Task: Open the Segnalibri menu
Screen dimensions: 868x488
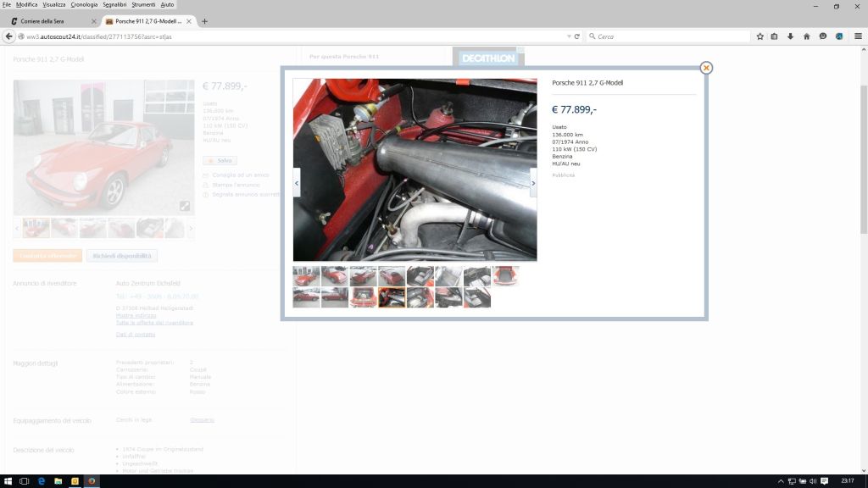Action: (x=114, y=4)
